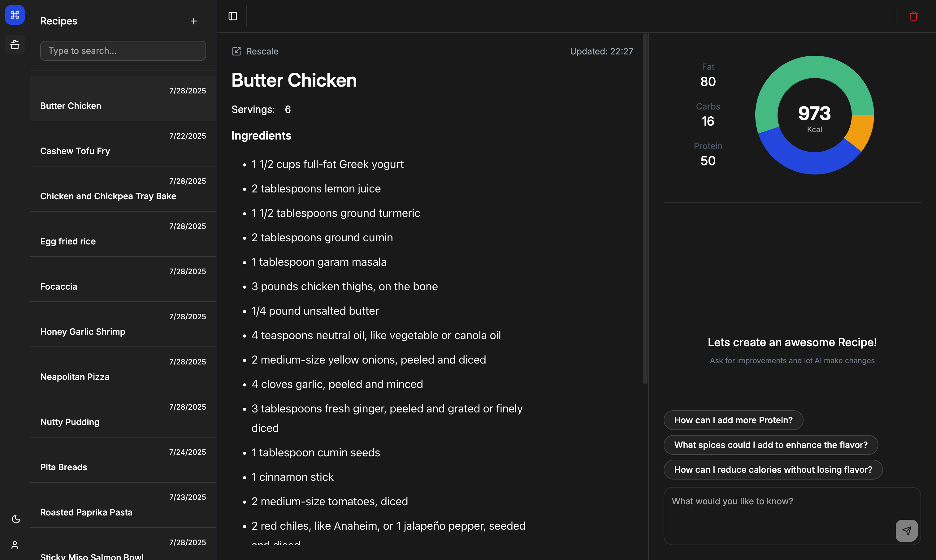Select the spices flavor suggestion

[x=771, y=445]
